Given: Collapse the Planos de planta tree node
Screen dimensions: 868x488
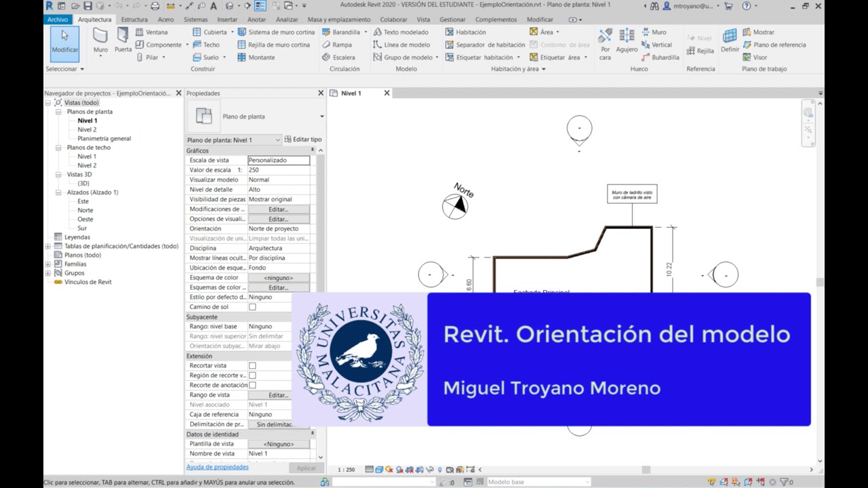Looking at the screenshot, I should [59, 112].
